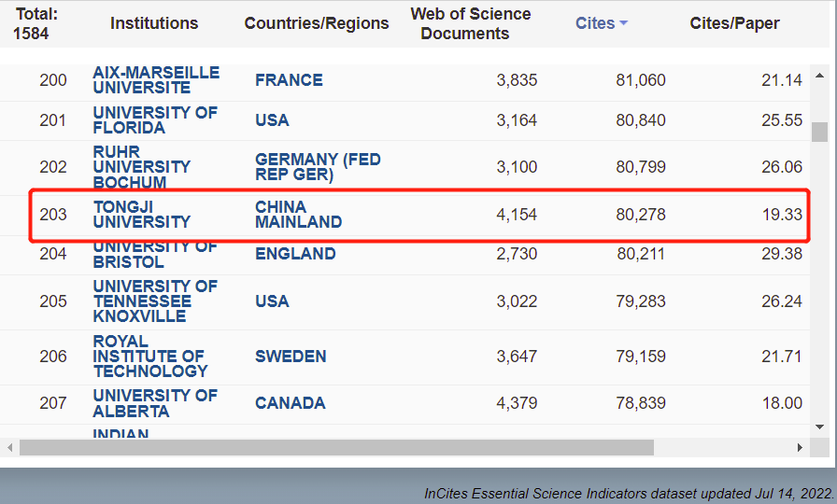Click the CHINA MAINLAND region link
The image size is (837, 504).
tap(298, 215)
